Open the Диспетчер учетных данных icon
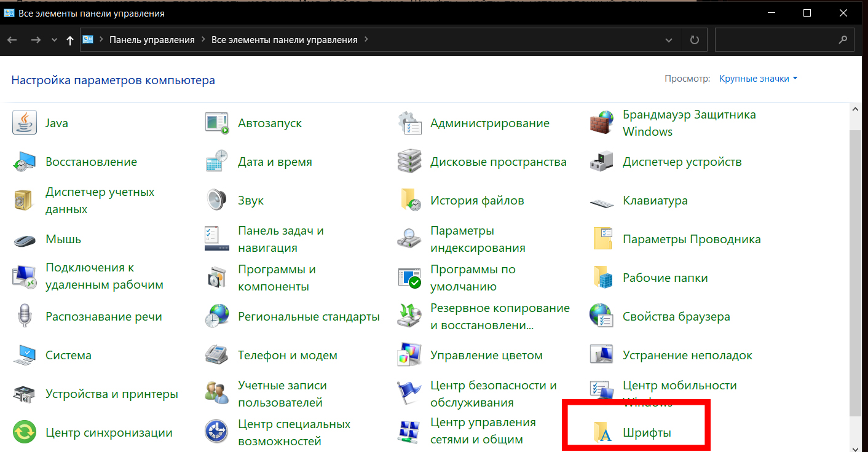Viewport: 868px width, 452px height. click(25, 200)
